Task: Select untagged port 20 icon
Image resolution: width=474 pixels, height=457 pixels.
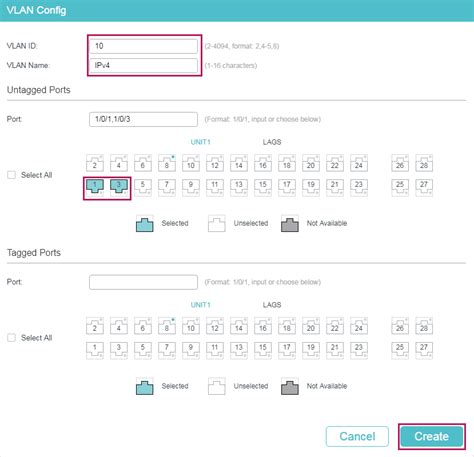Action: [x=311, y=163]
